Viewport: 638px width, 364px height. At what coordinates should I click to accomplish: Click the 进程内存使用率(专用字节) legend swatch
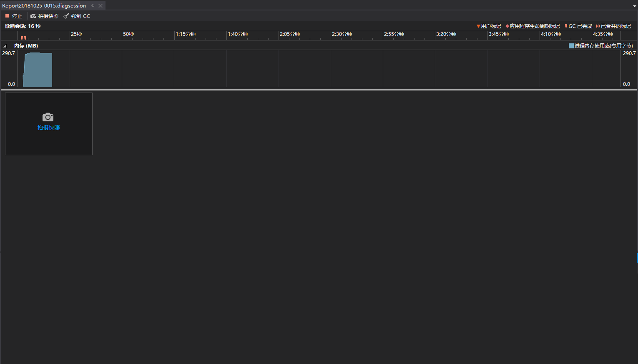(x=571, y=46)
